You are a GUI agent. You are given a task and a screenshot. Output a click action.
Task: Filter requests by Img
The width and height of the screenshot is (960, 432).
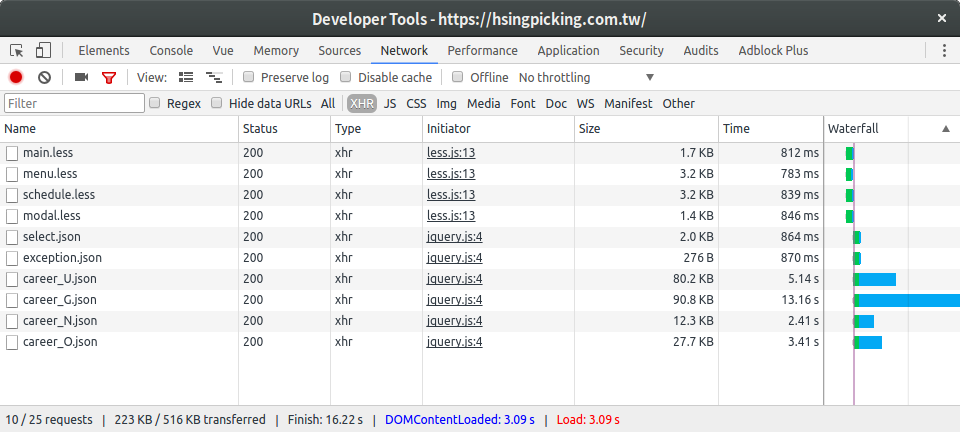point(446,103)
